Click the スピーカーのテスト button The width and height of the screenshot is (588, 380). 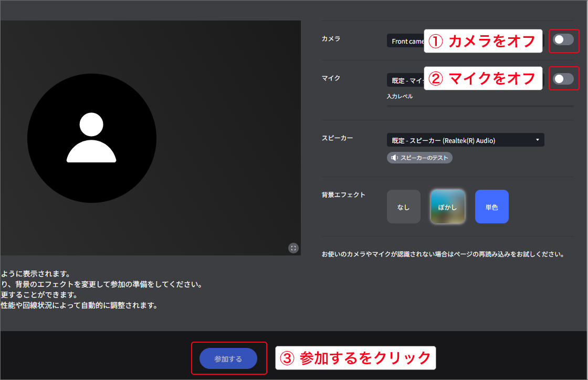click(x=419, y=158)
